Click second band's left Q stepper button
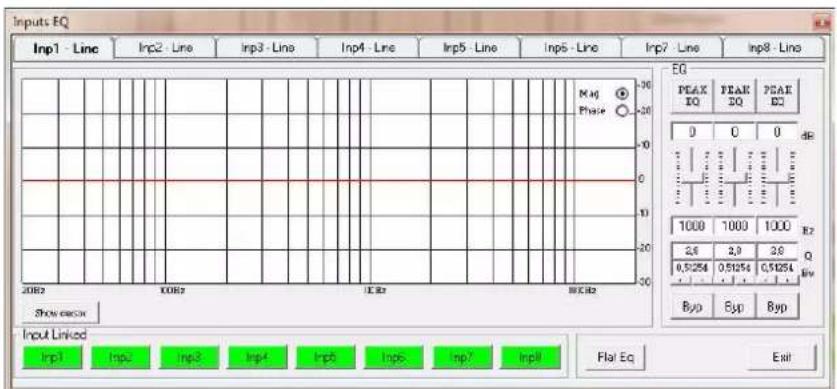Image resolution: width=837 pixels, height=389 pixels. point(723,281)
